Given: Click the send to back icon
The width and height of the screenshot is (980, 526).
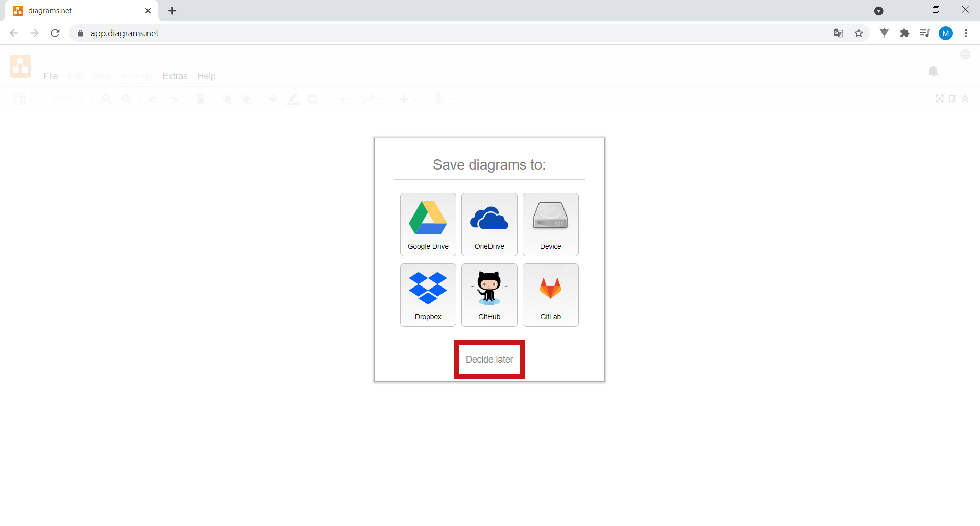Looking at the screenshot, I should click(x=247, y=99).
